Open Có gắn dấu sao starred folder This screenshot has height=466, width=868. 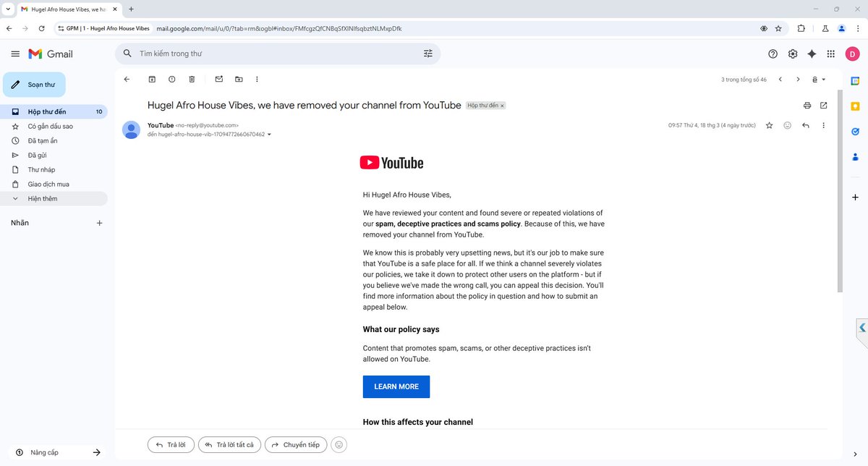(x=54, y=126)
